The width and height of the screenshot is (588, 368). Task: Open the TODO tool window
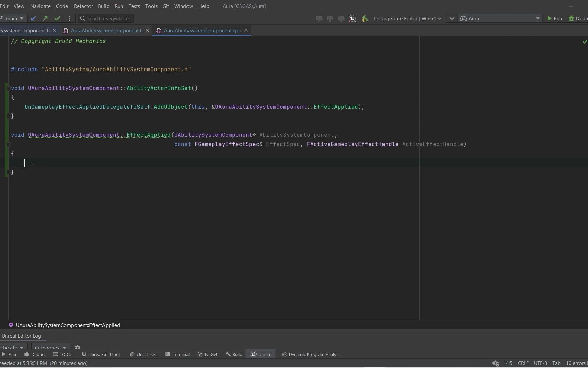click(62, 355)
